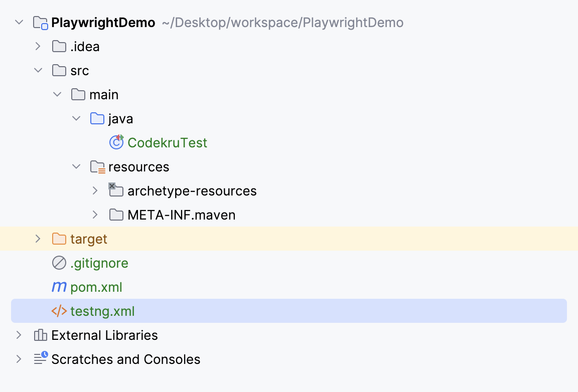Expand the archetype-resources folder
The image size is (578, 392).
(95, 191)
